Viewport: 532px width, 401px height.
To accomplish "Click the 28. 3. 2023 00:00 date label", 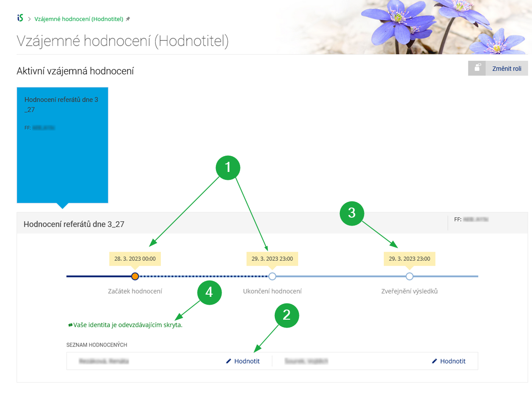I will (x=135, y=259).
